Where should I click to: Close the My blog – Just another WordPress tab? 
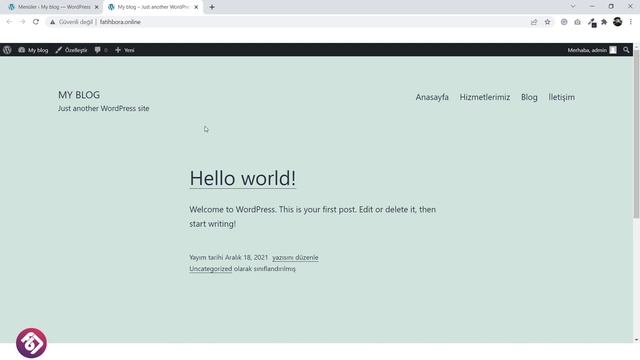pyautogui.click(x=196, y=7)
